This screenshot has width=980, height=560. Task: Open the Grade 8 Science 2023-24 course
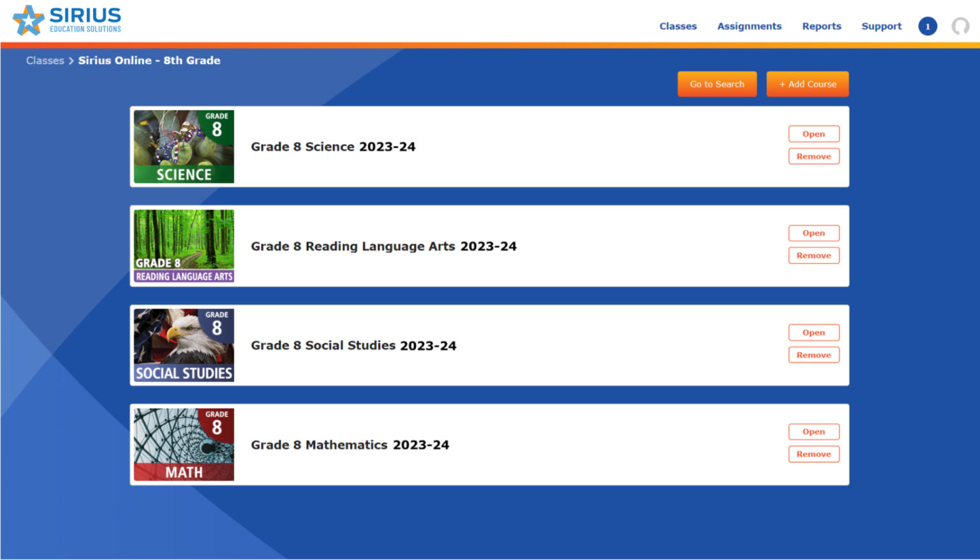pos(813,133)
